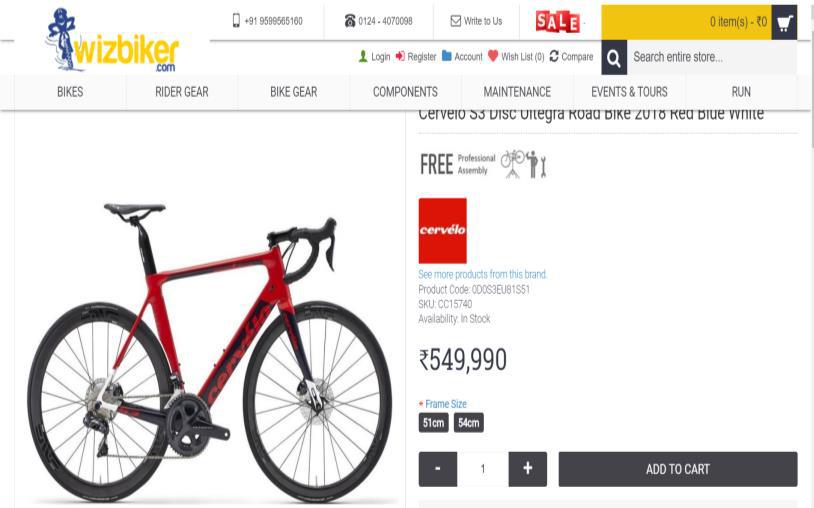Screen dimensions: 814x508
Task: Open the SALE badge icon
Action: (558, 22)
